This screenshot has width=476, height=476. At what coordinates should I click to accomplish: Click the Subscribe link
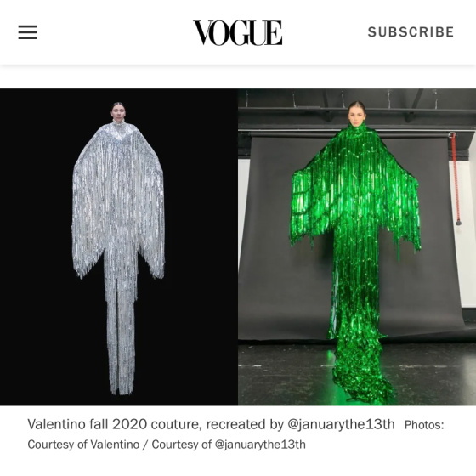411,32
